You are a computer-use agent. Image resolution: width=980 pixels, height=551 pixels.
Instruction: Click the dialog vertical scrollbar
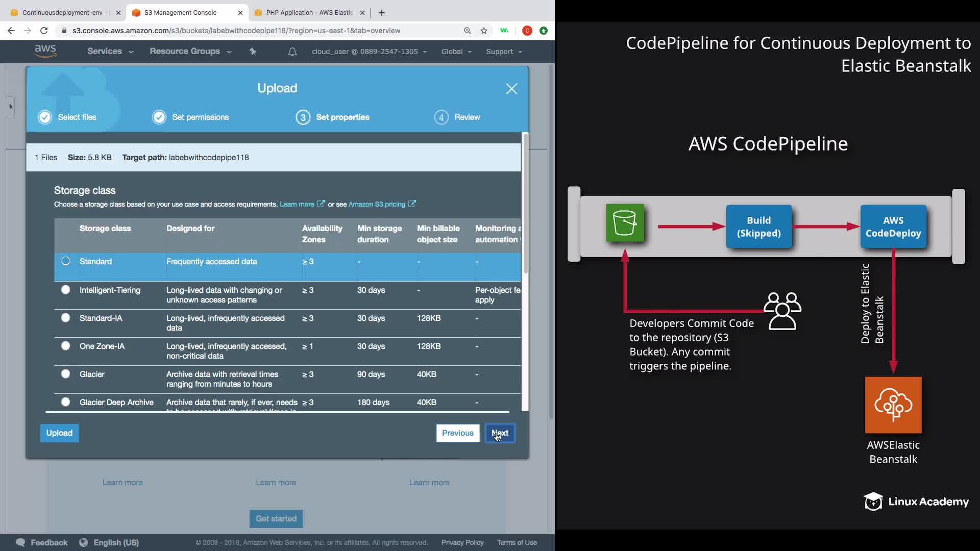525,204
